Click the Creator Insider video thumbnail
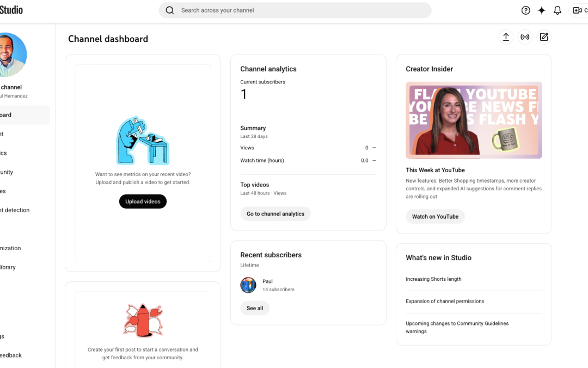 click(x=474, y=120)
